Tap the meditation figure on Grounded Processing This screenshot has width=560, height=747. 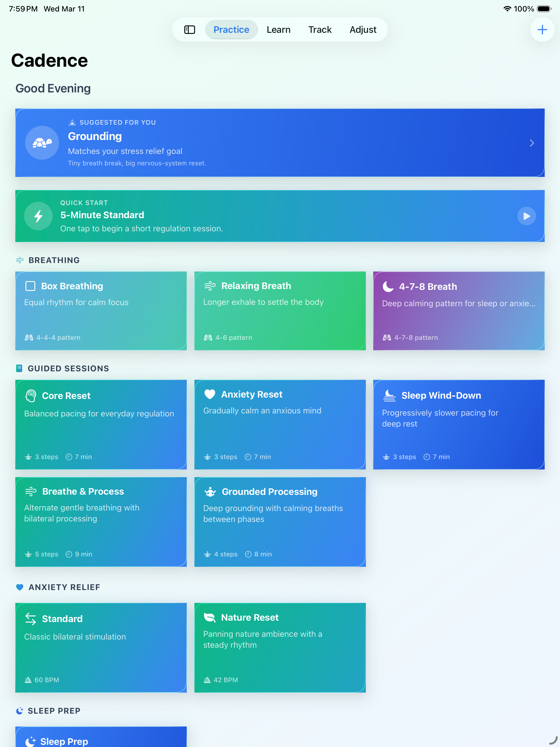[210, 492]
